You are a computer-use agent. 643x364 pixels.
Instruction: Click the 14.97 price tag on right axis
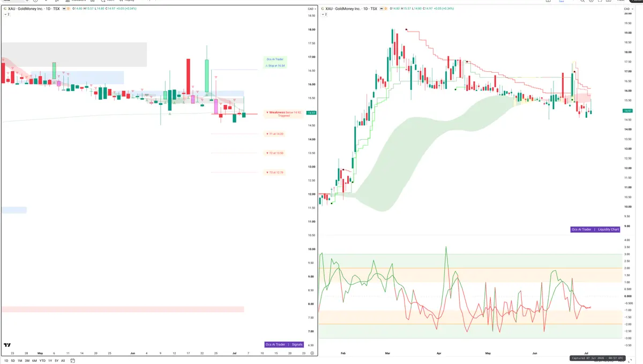628,110
